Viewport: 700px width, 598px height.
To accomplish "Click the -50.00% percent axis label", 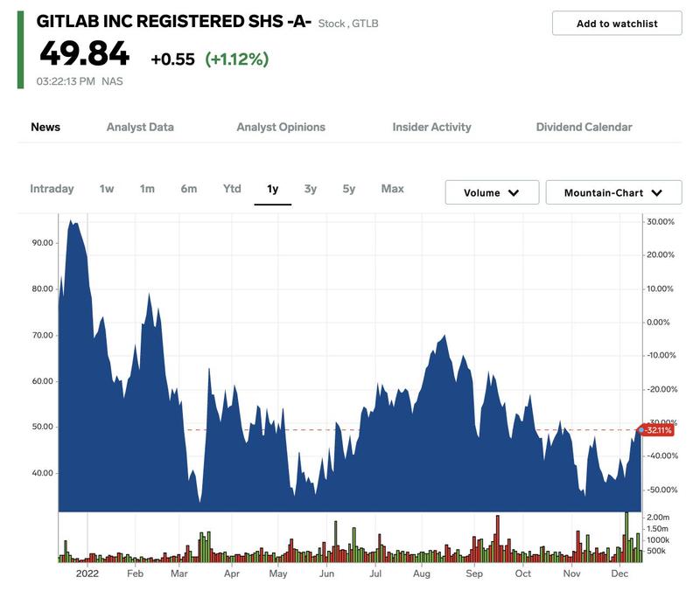I will [662, 490].
